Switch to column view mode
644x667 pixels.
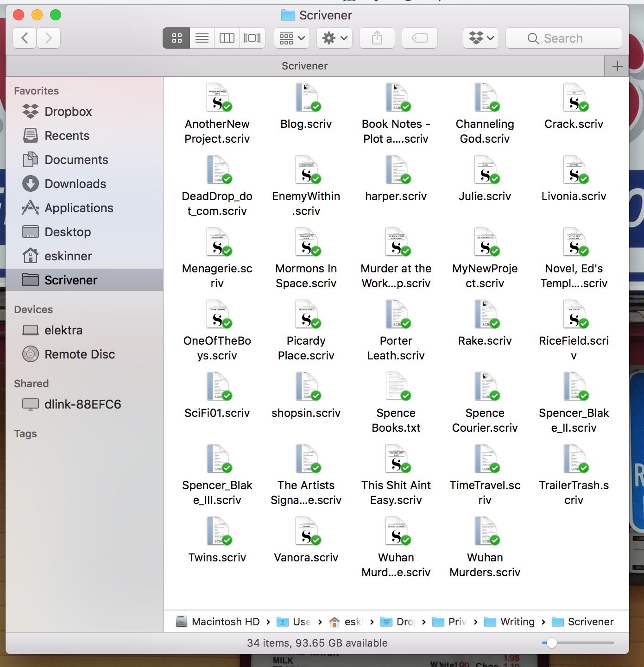pos(227,38)
